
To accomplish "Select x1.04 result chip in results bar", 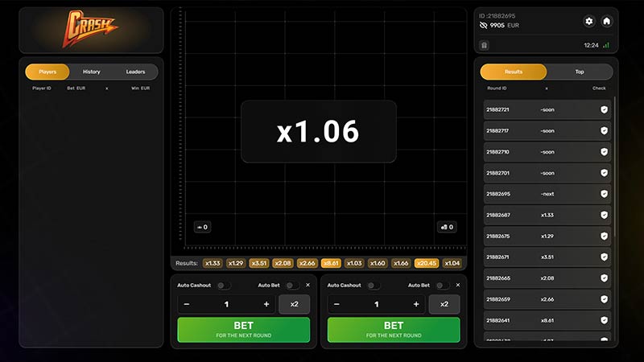I will (x=452, y=263).
